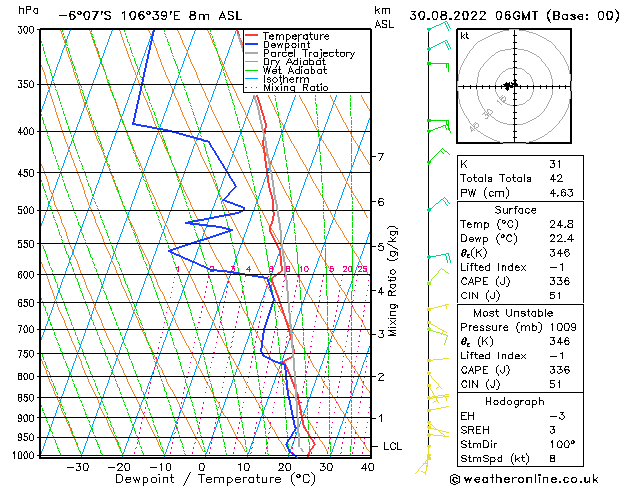Select the Dewpoint / Temperature (°C) axis title
The height and width of the screenshot is (486, 629).
(215, 479)
